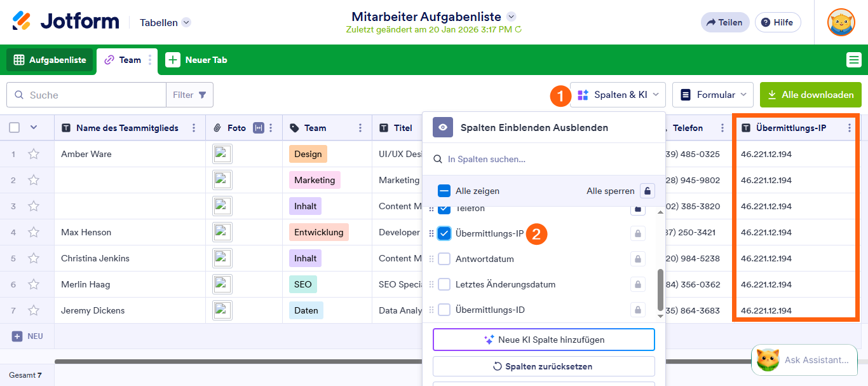Enable the Übermittlungs-ID column checkbox
Screen dimensions: 868x386
tap(444, 310)
